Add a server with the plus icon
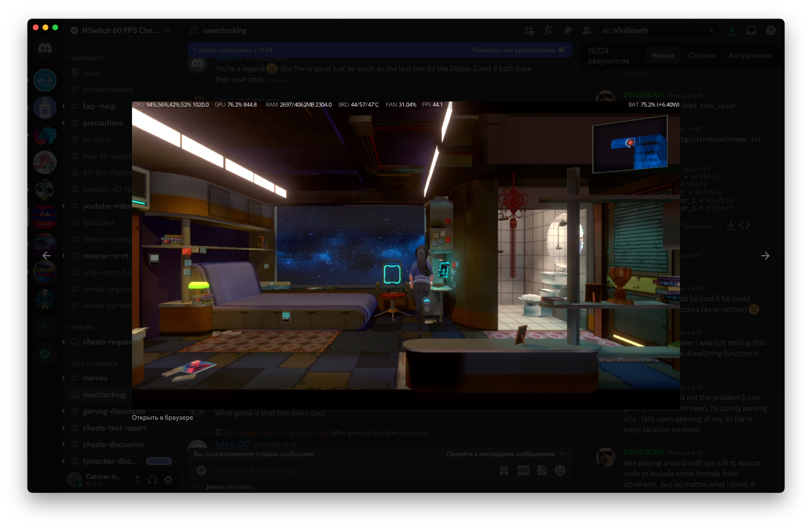The height and width of the screenshot is (529, 812). (45, 327)
